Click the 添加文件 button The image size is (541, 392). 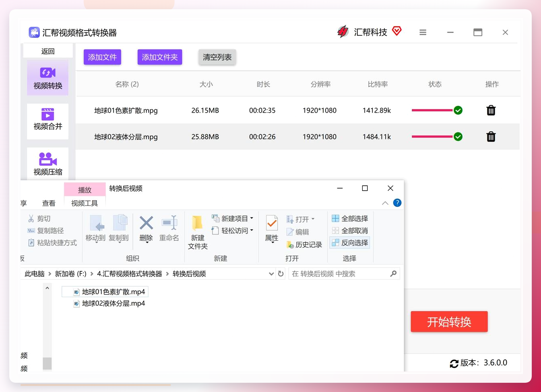[x=102, y=57]
